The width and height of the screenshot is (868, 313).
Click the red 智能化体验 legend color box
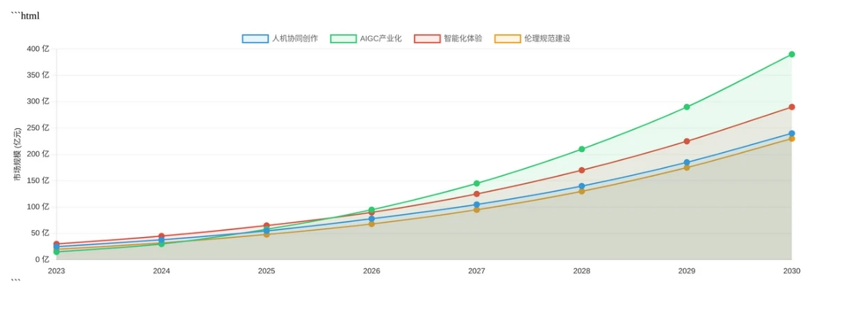[427, 39]
